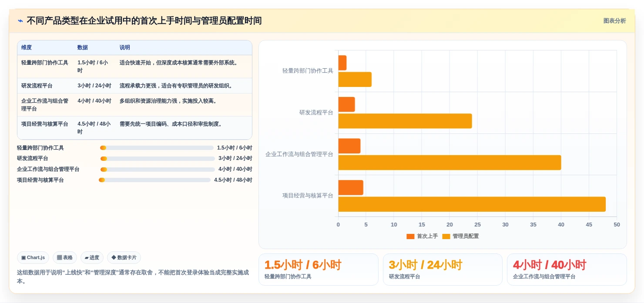Click the 项目经营与核算平台 progress bar
This screenshot has width=644, height=303.
154,180
